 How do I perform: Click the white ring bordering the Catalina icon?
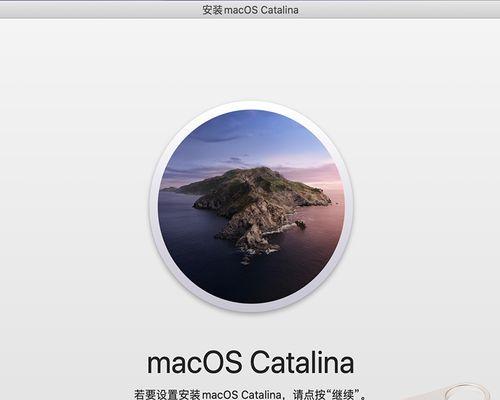pos(251,105)
